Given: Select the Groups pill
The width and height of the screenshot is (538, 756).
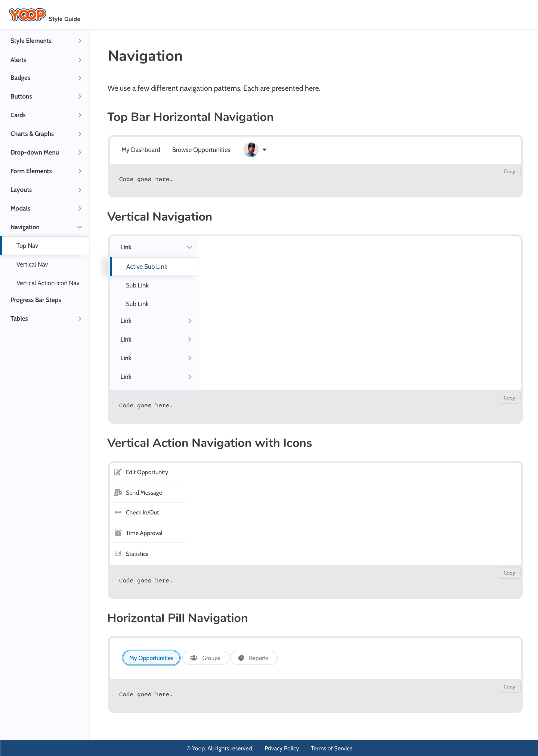Looking at the screenshot, I should [x=205, y=658].
